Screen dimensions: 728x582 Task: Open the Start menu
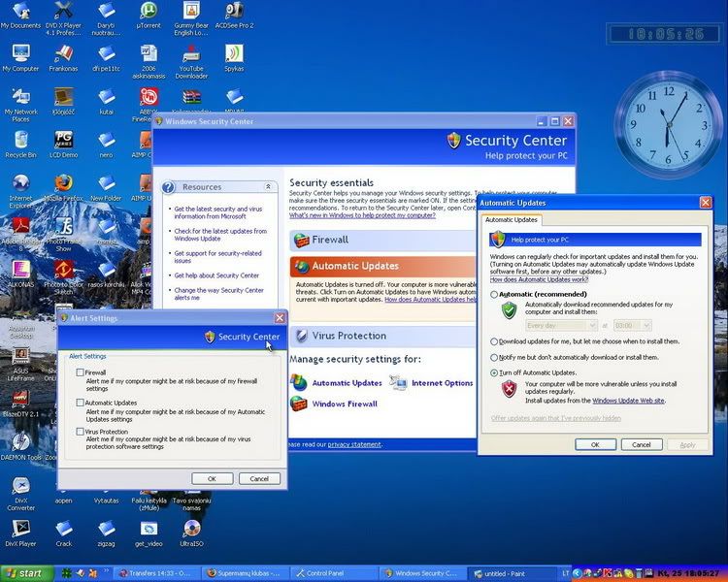coord(25,573)
